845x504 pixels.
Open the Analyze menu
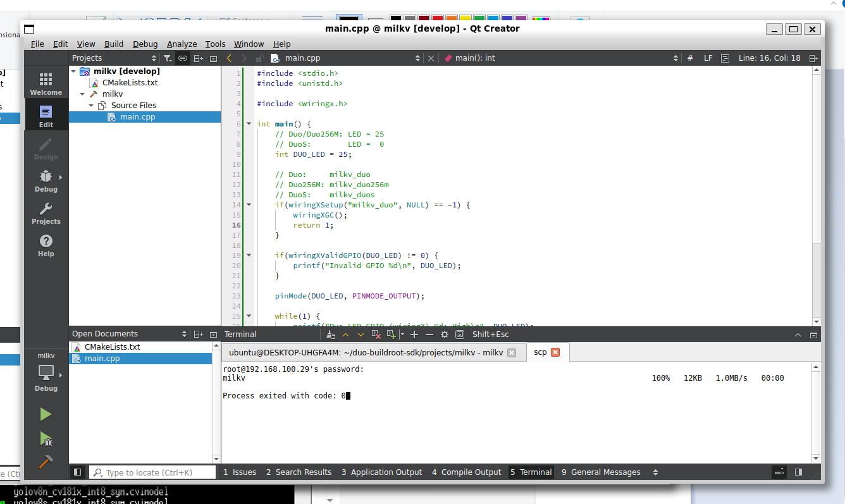182,44
